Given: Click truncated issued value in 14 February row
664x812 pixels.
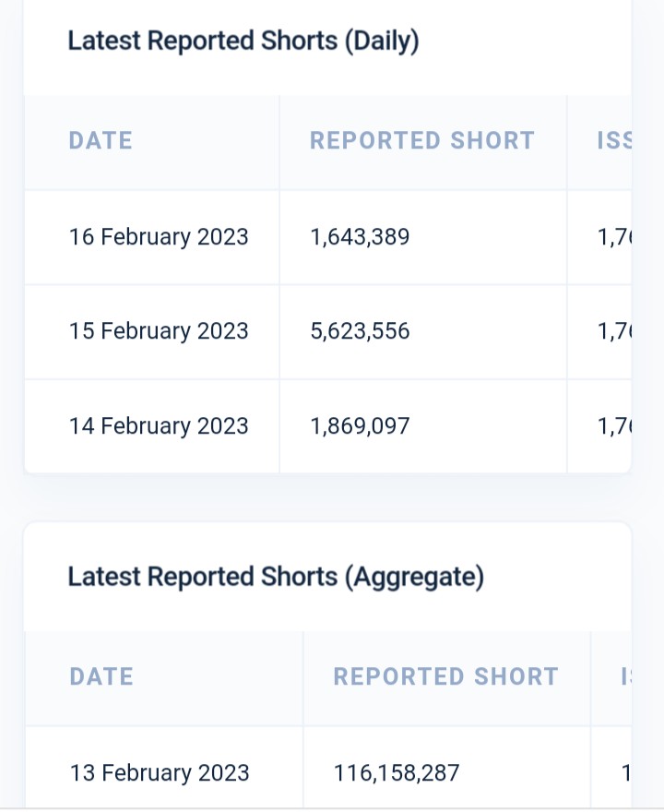Looking at the screenshot, I should point(614,427).
